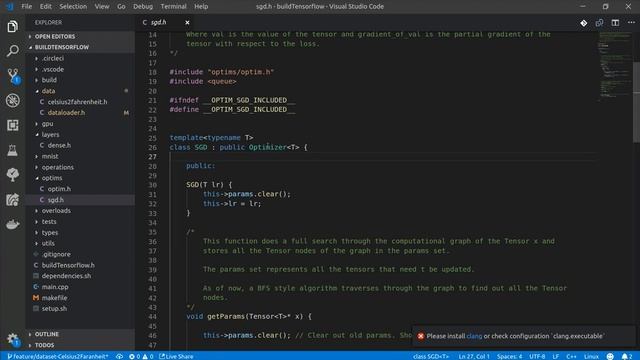Click the red error icon in notification

pos(420,336)
